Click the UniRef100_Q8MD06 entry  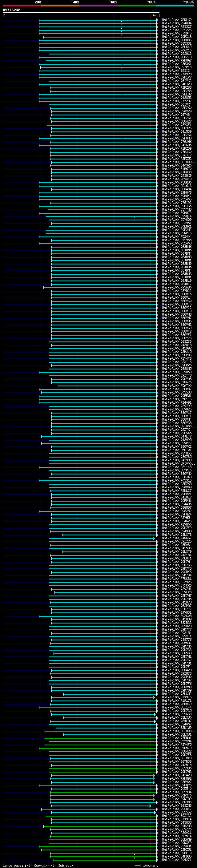[176, 40]
